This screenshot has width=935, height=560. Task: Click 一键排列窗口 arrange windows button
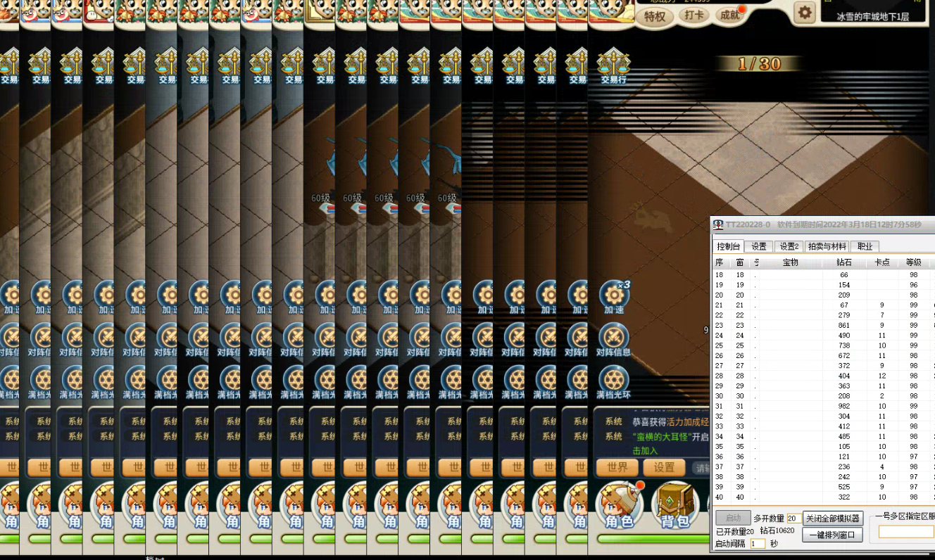(833, 535)
